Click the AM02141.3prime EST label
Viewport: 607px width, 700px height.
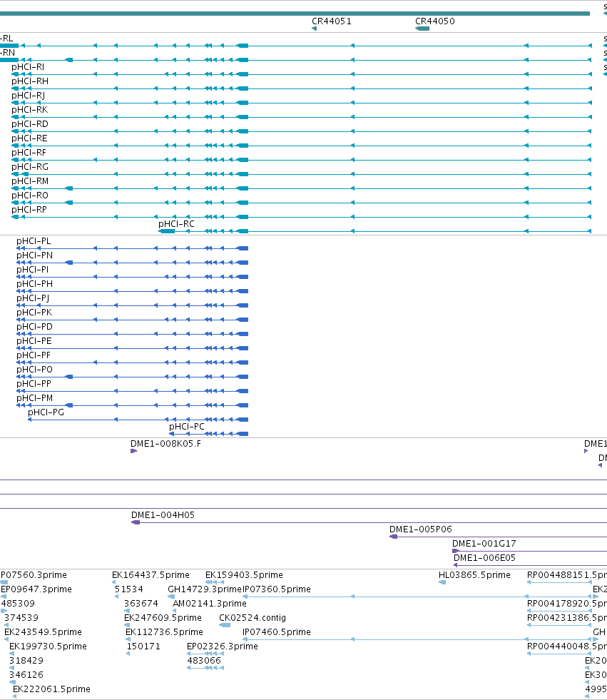click(x=210, y=604)
